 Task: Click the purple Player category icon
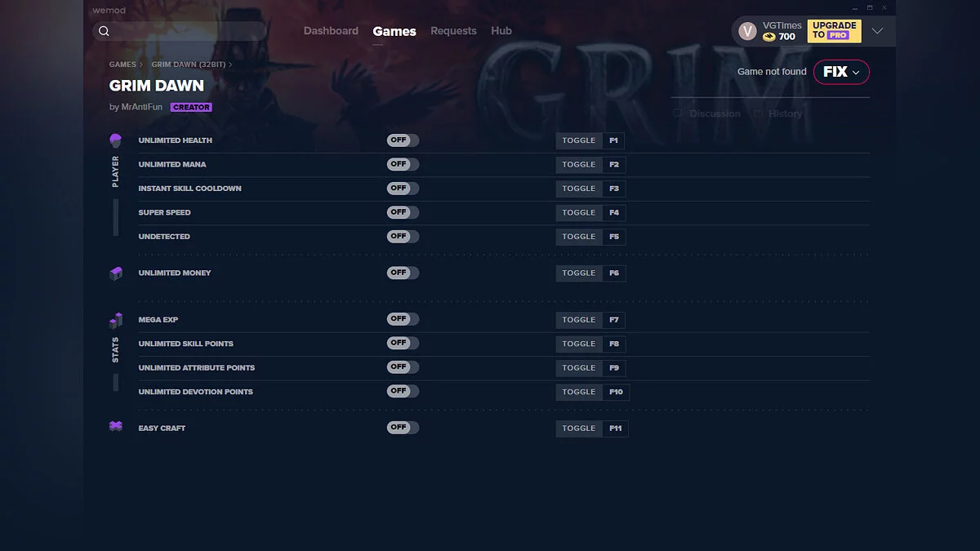(115, 140)
